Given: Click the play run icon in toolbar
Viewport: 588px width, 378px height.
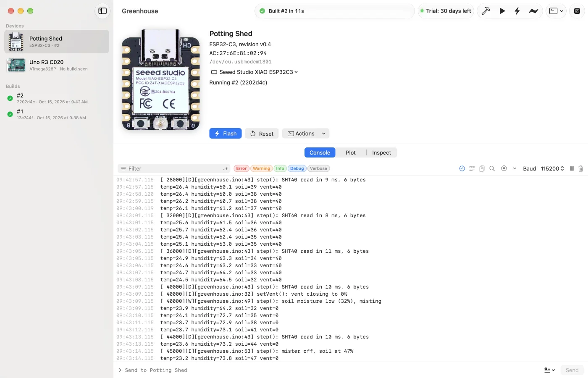Looking at the screenshot, I should click(x=502, y=11).
